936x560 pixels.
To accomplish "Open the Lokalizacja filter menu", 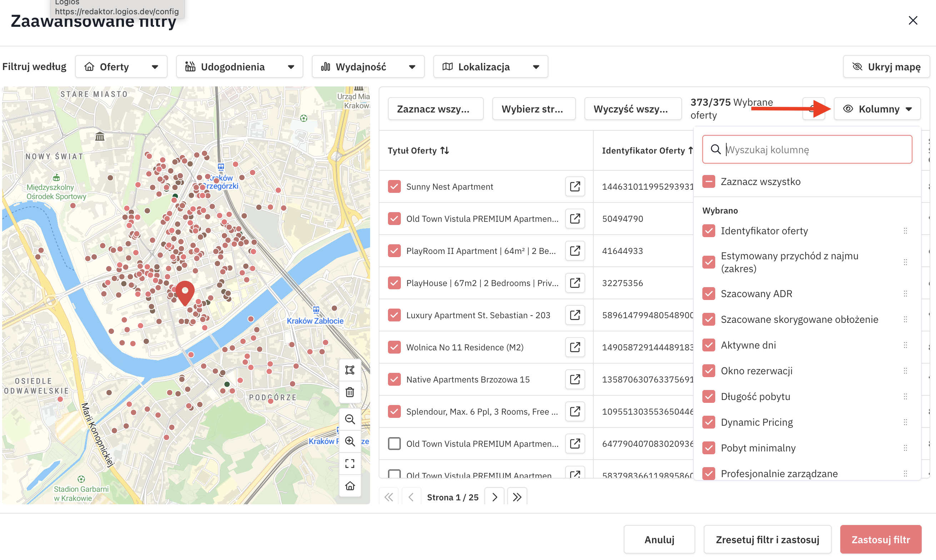I will (490, 67).
